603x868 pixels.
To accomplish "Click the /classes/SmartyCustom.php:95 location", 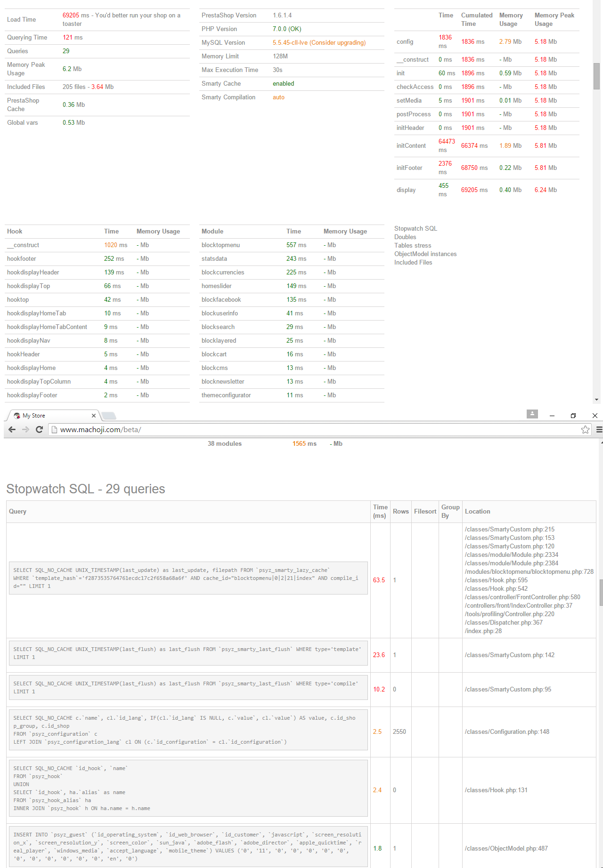I will (508, 690).
